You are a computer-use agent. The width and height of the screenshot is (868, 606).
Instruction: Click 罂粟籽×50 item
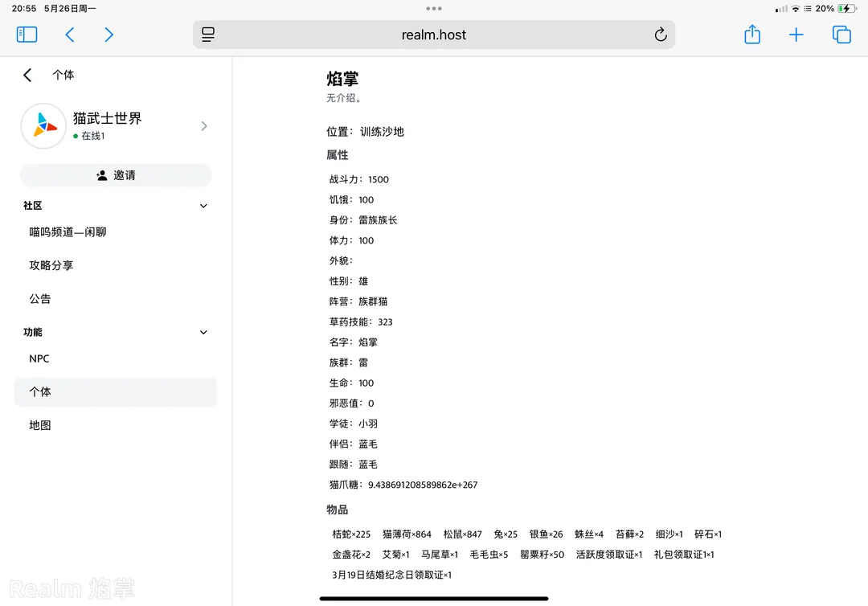coord(542,555)
